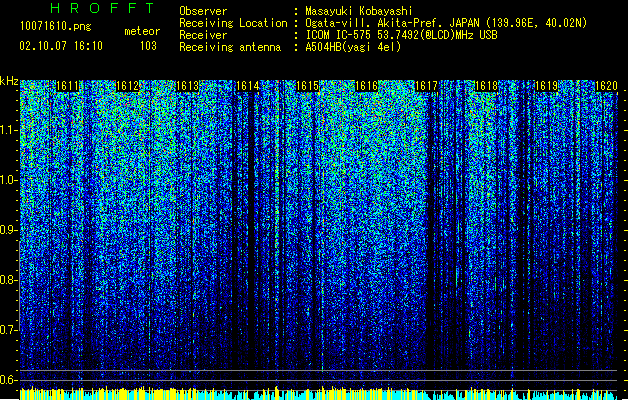Click the meteor label

(142, 31)
